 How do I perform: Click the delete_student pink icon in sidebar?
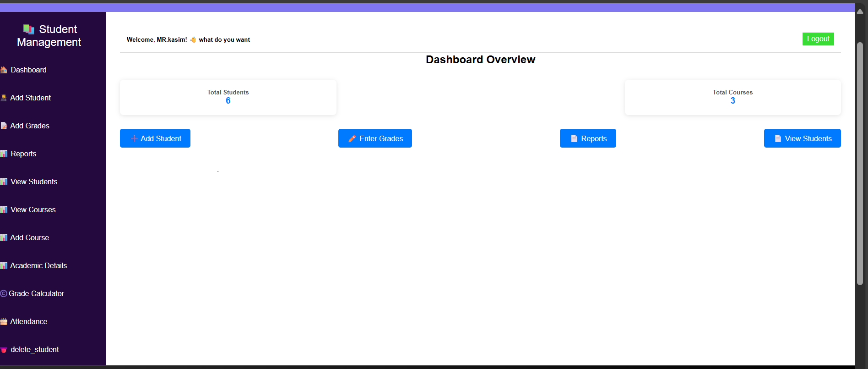click(x=4, y=350)
